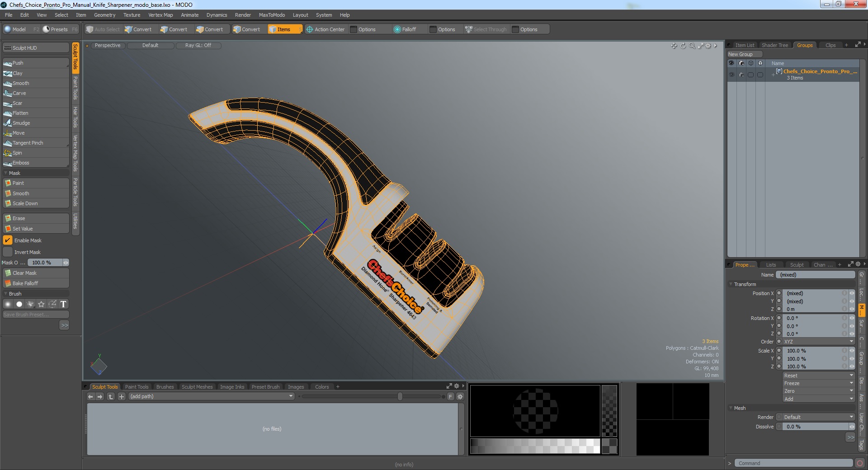
Task: Open file browser options gear
Action: click(460, 396)
